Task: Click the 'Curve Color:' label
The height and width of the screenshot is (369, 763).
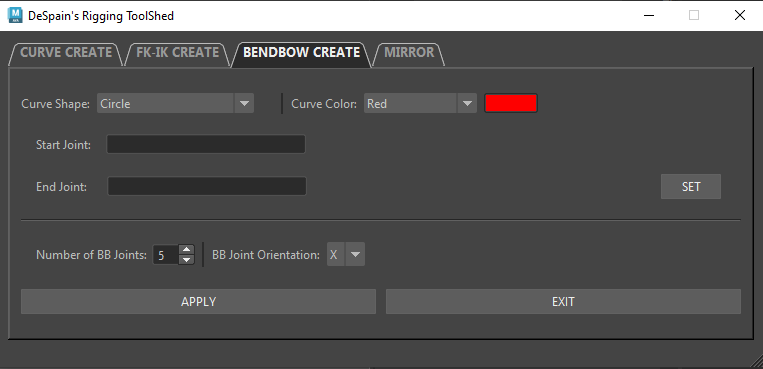Action: (x=324, y=104)
